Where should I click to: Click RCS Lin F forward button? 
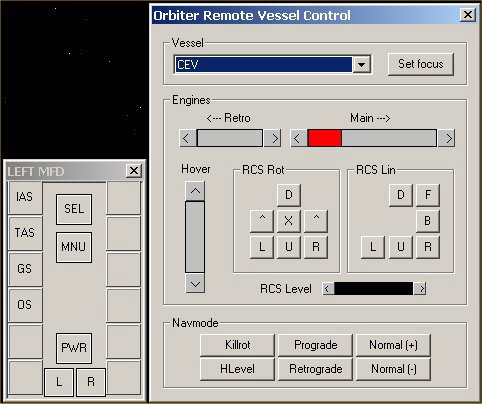coord(428,195)
